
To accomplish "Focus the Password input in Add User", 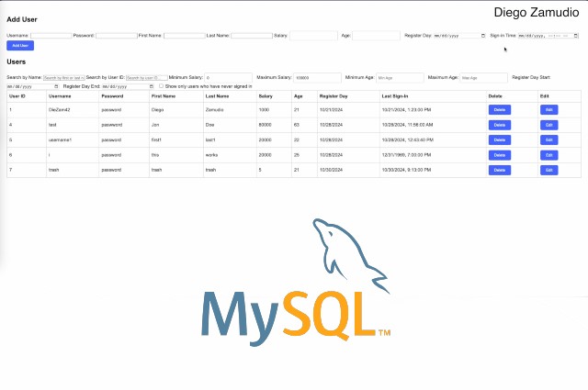I will pos(117,36).
